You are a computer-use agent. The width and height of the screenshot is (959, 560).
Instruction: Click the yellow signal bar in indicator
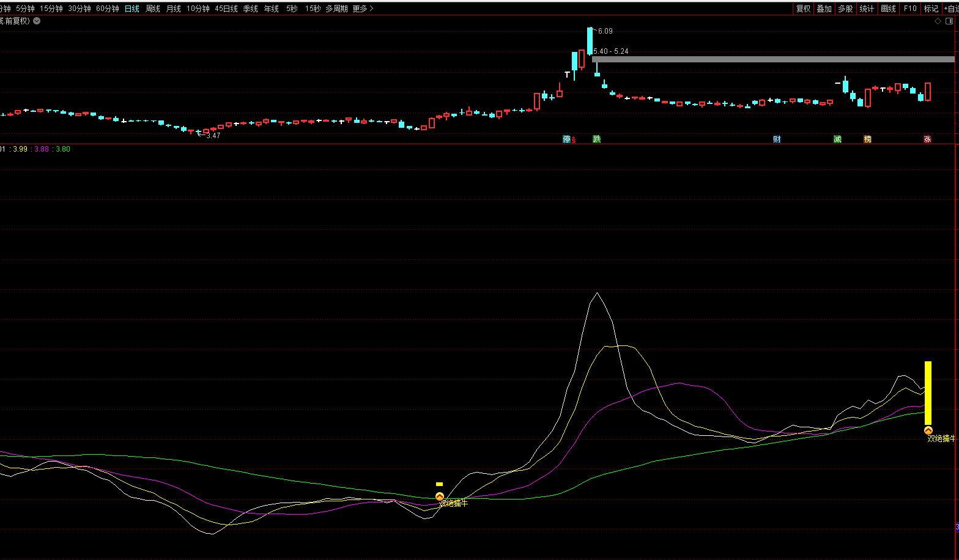[x=928, y=392]
